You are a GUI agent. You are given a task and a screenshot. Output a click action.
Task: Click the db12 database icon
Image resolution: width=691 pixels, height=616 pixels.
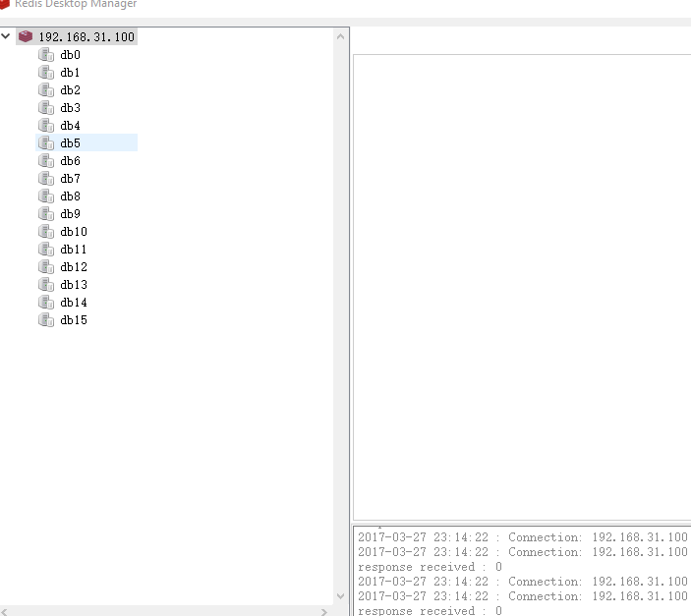point(46,267)
